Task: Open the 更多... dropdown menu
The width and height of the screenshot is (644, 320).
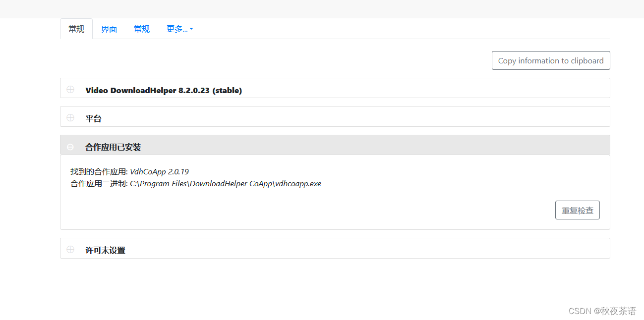Action: click(x=179, y=29)
